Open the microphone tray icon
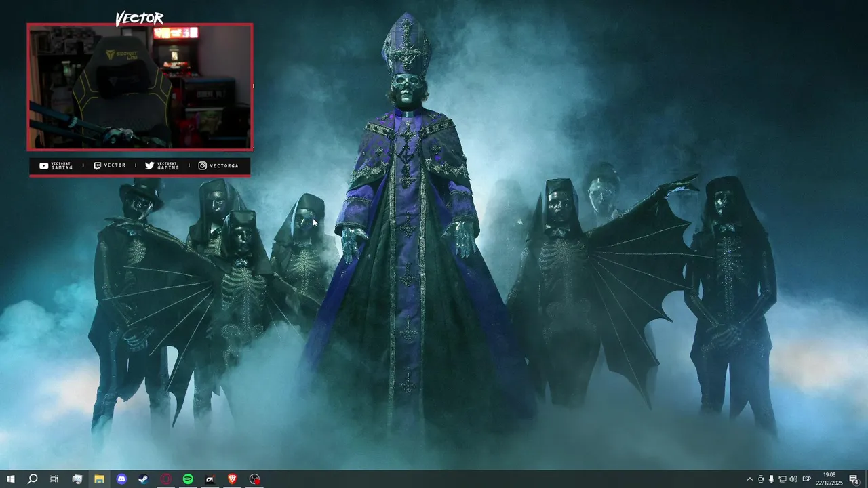This screenshot has height=488, width=868. click(772, 479)
